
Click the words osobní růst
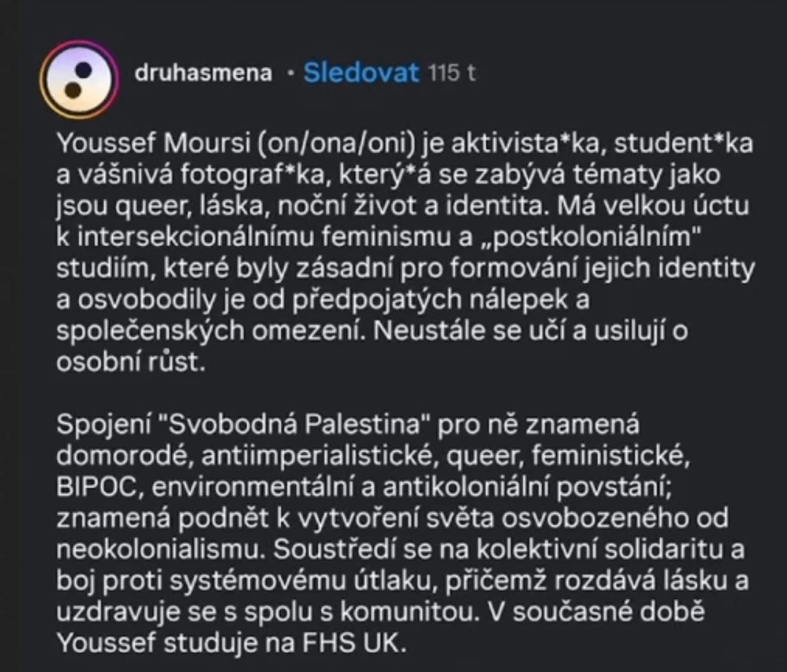tap(130, 362)
